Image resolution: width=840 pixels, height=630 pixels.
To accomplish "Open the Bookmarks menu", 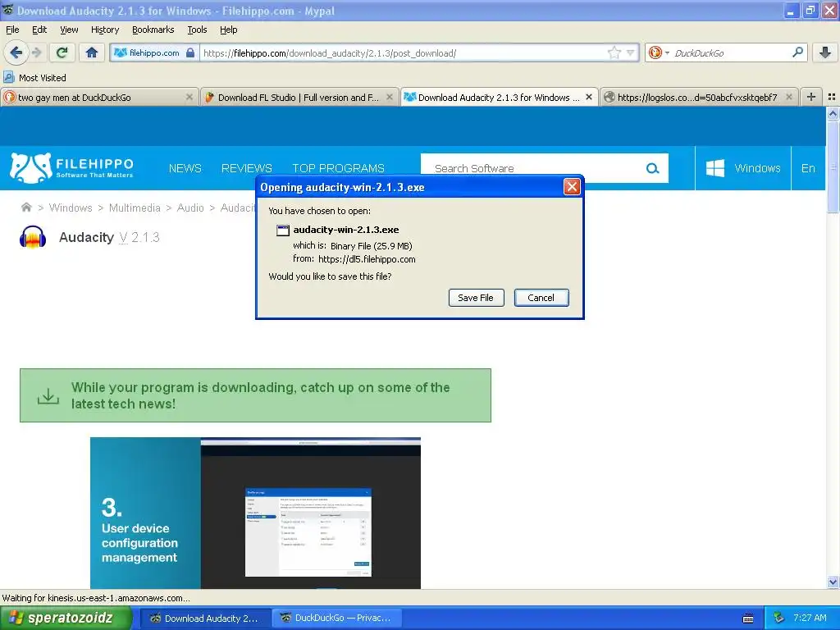I will click(153, 30).
